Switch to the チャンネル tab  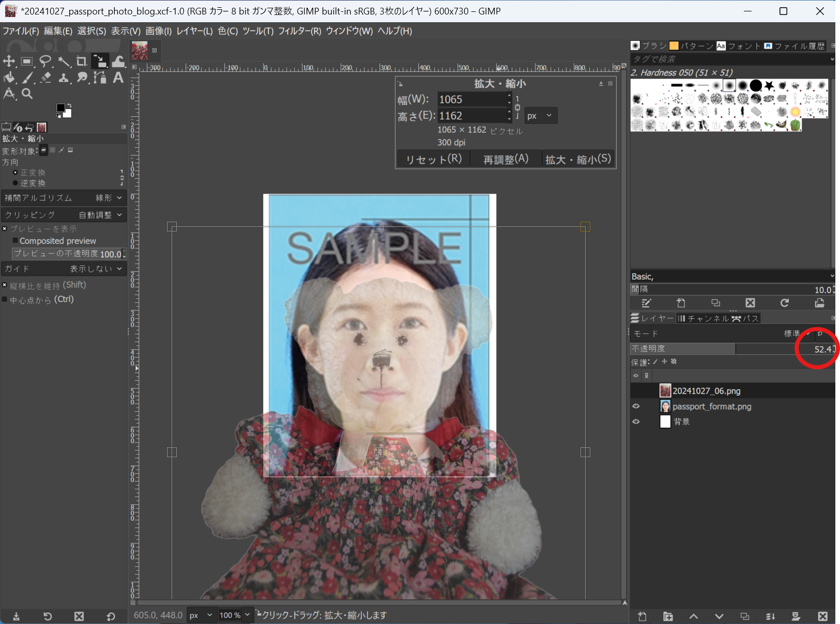click(x=703, y=318)
